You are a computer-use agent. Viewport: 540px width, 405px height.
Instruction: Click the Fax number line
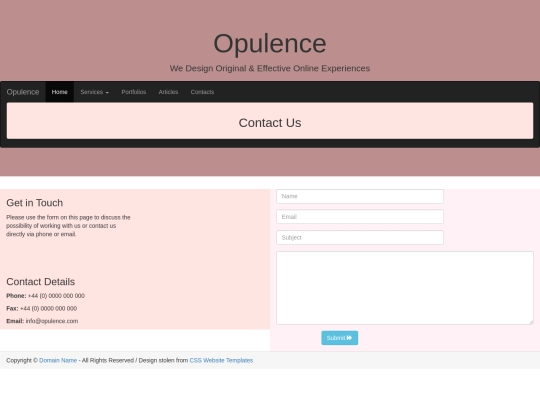42,309
